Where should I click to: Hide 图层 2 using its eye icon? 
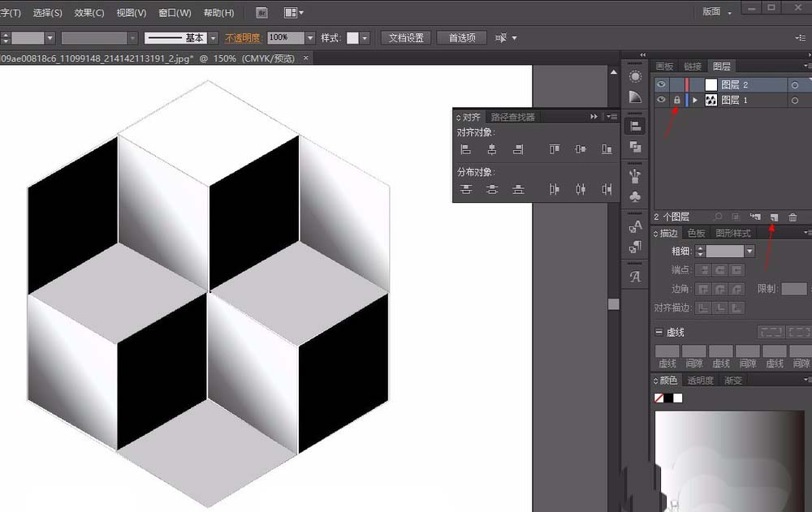pyautogui.click(x=661, y=84)
